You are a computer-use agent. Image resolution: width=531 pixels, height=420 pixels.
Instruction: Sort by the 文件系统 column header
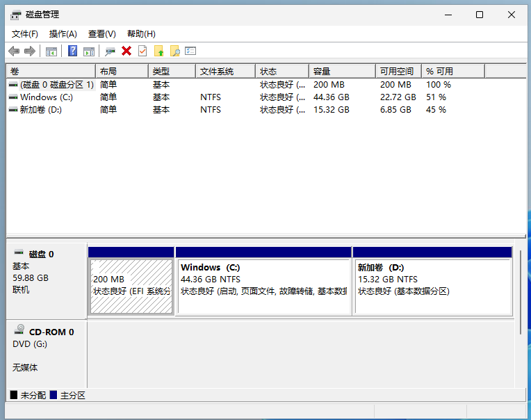click(226, 72)
